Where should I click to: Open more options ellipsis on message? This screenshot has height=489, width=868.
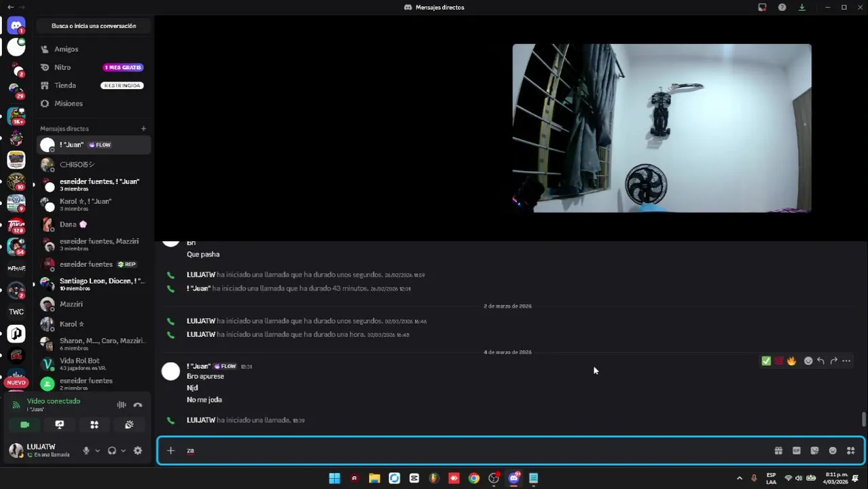coord(846,361)
